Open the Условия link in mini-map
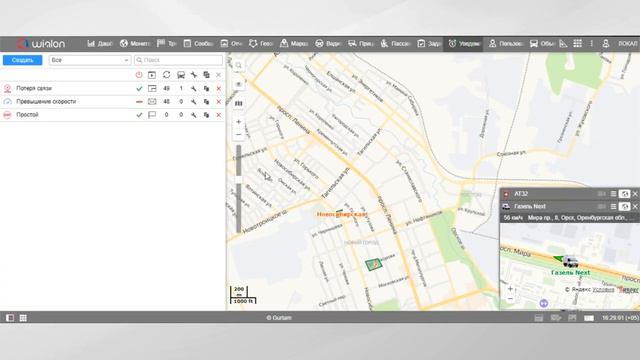Image resolution: width=640 pixels, height=360 pixels. tap(603, 289)
